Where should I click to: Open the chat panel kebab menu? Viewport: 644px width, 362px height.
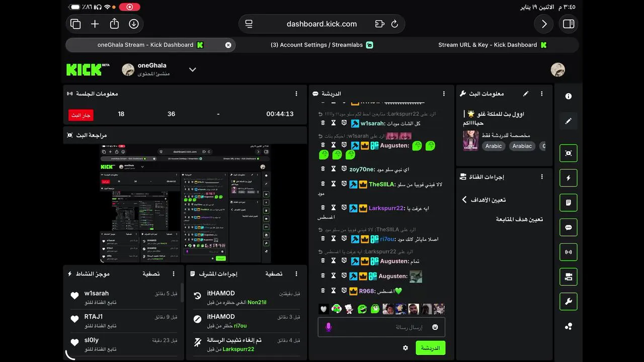click(x=444, y=94)
